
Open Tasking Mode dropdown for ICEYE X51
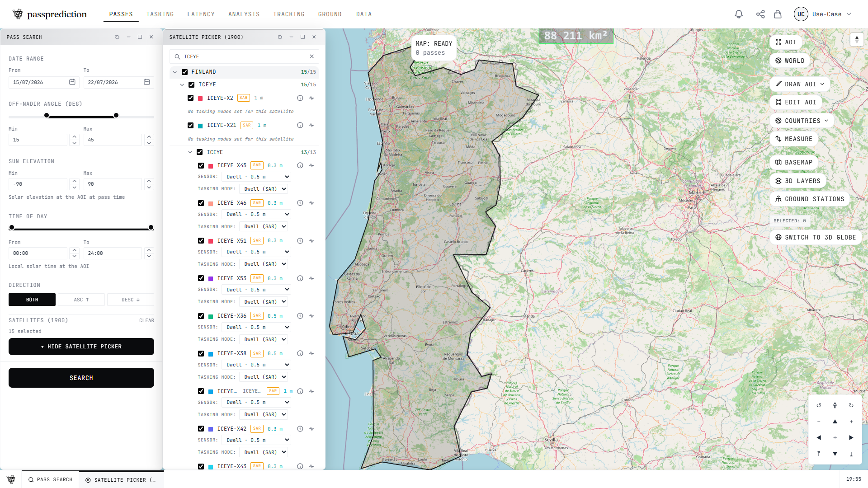pyautogui.click(x=264, y=264)
